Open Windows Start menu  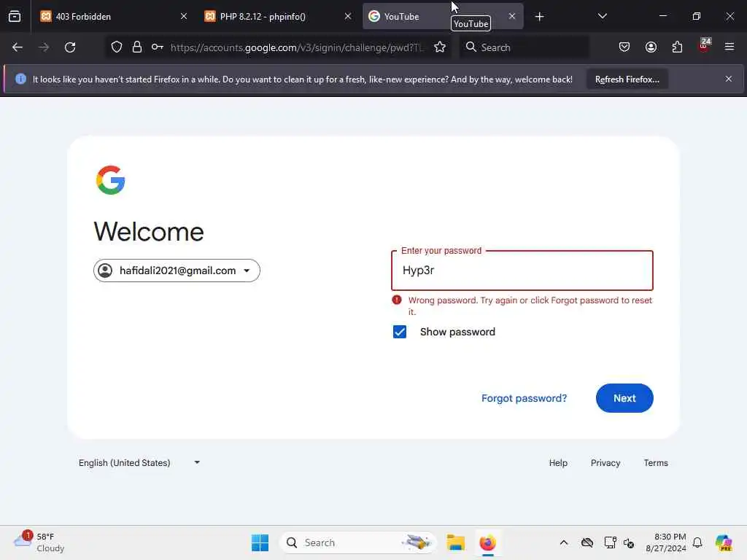coord(260,542)
